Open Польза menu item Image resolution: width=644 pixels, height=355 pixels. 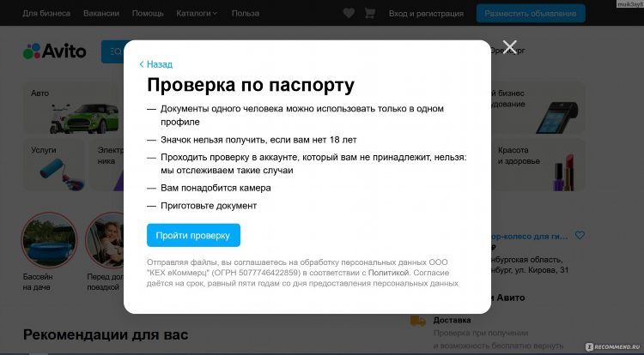pyautogui.click(x=246, y=14)
